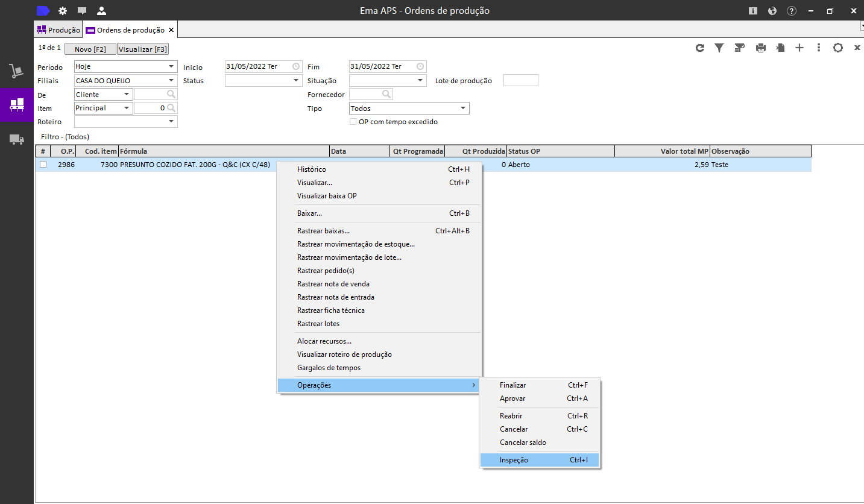Select the Ordens de produção tab

(x=130, y=30)
